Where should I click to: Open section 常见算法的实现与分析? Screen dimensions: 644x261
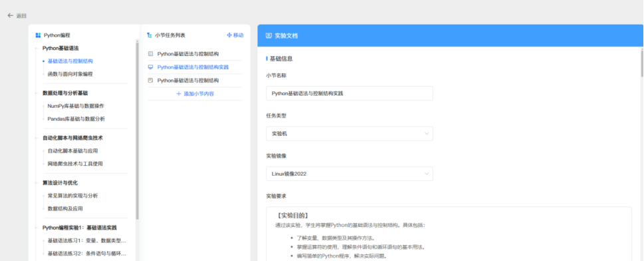[72, 196]
